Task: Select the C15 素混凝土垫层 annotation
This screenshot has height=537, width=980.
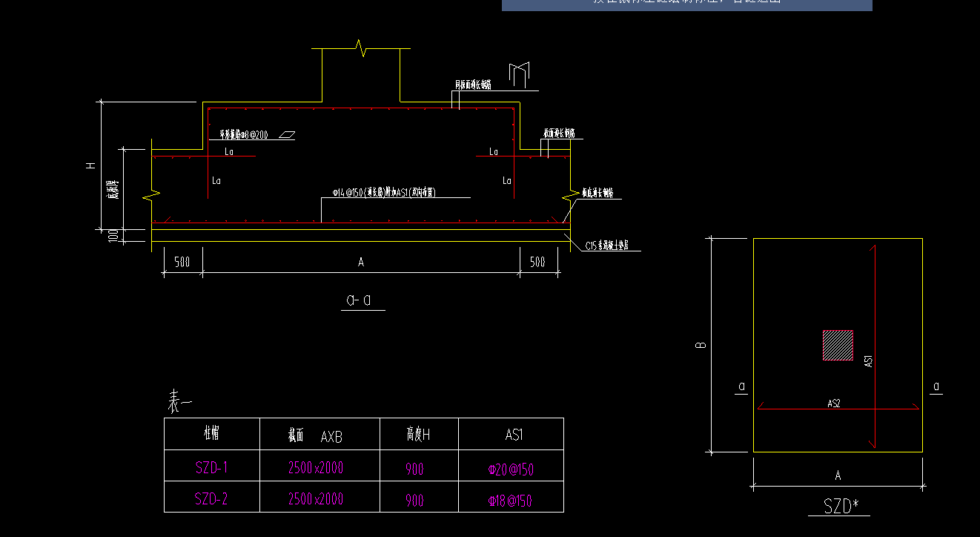Action: 606,246
